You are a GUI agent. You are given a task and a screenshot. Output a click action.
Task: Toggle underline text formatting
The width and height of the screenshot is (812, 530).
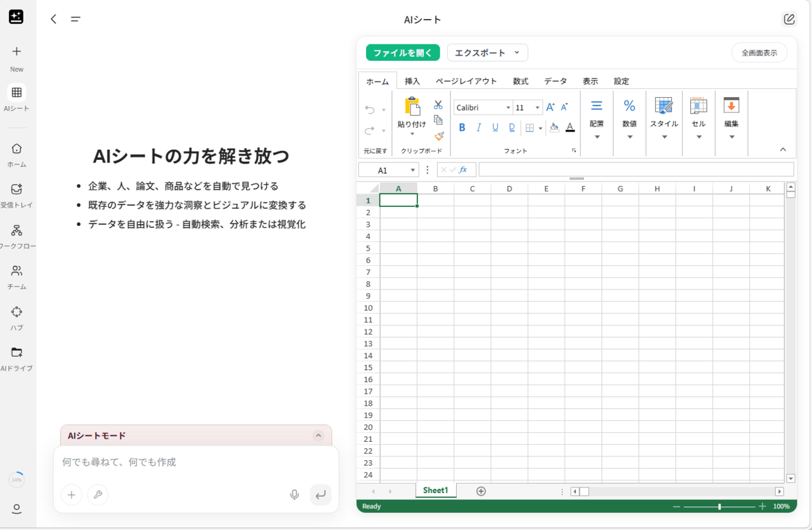click(495, 128)
